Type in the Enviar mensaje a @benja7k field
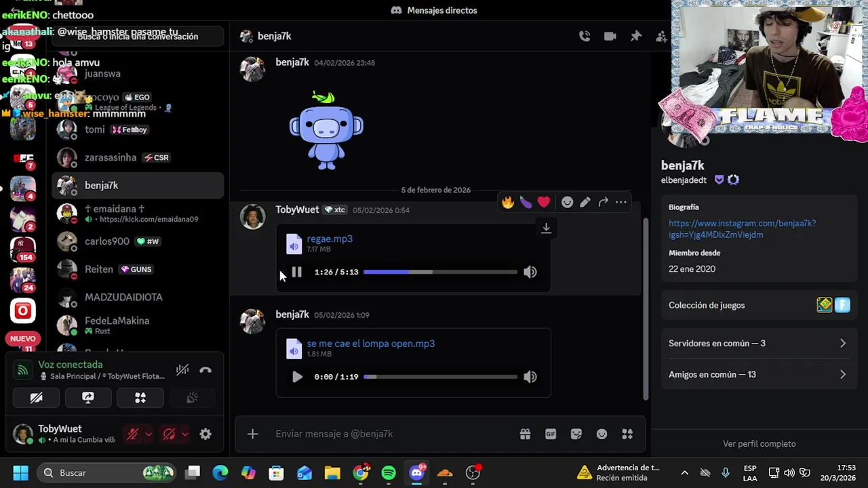The height and width of the screenshot is (488, 868). 393,434
